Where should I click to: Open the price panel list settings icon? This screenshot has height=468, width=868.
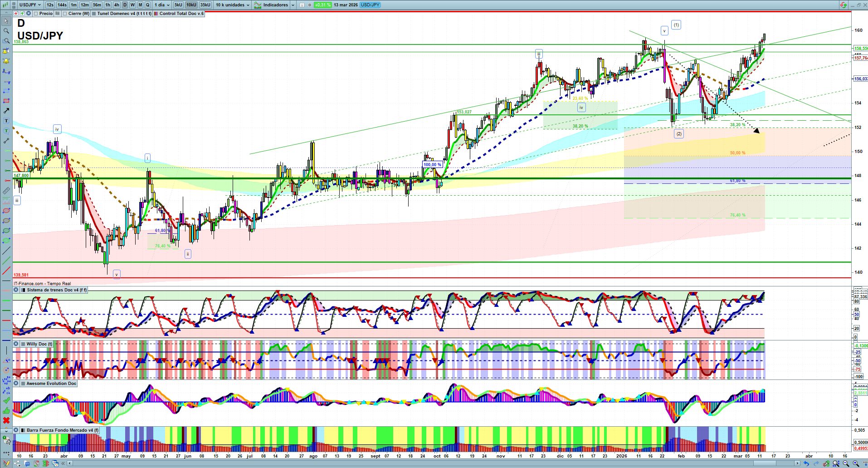click(x=58, y=14)
